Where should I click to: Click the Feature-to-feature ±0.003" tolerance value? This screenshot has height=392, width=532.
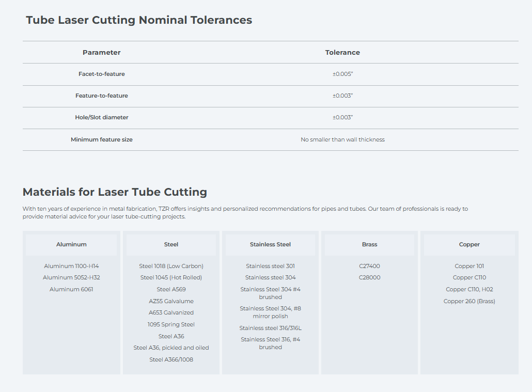point(342,96)
